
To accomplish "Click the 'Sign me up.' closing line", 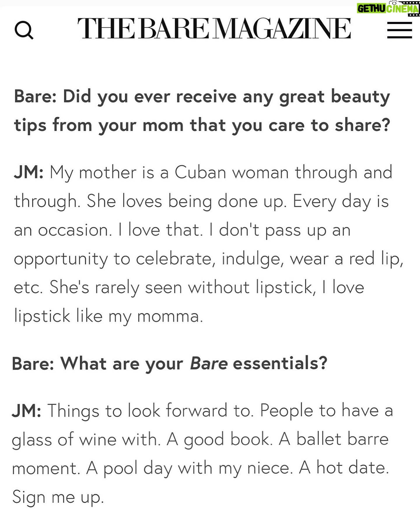I will click(x=58, y=497).
